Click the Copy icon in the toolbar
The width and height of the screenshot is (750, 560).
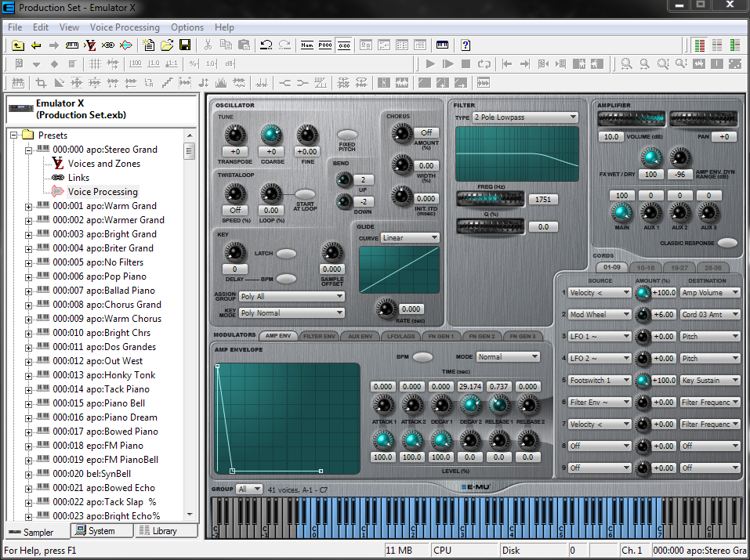[x=226, y=45]
